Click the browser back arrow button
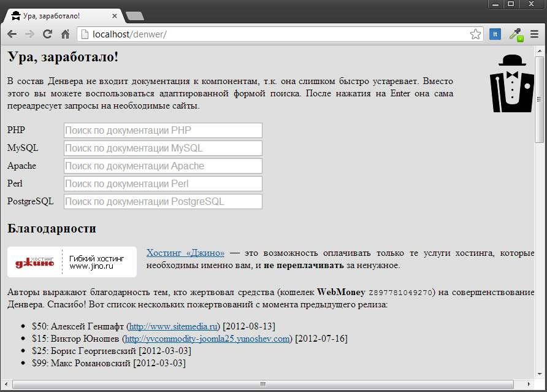547x392 pixels. (x=12, y=34)
